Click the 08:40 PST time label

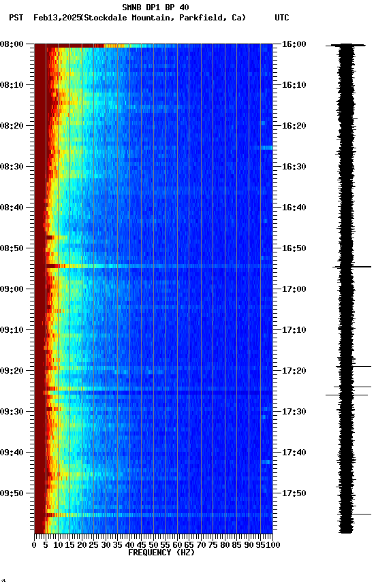click(x=12, y=208)
